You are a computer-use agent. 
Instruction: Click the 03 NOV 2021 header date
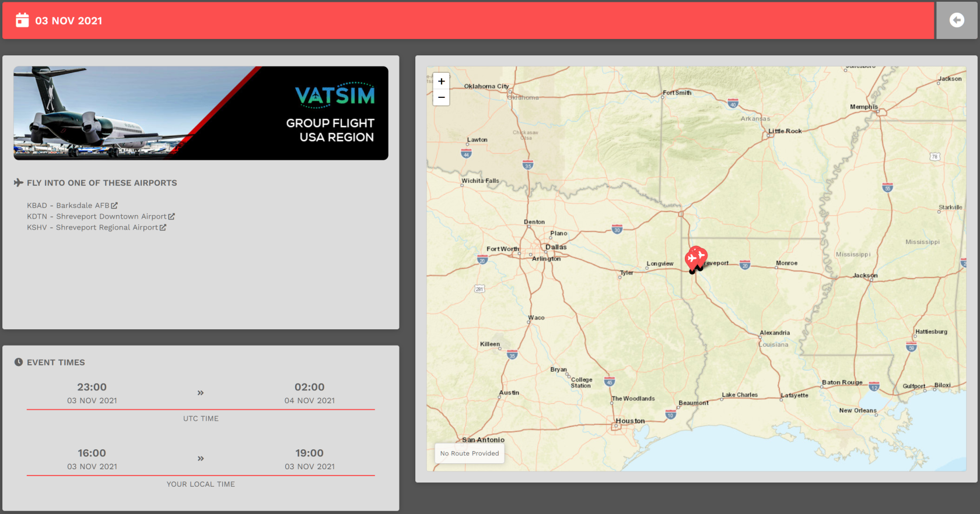(69, 20)
